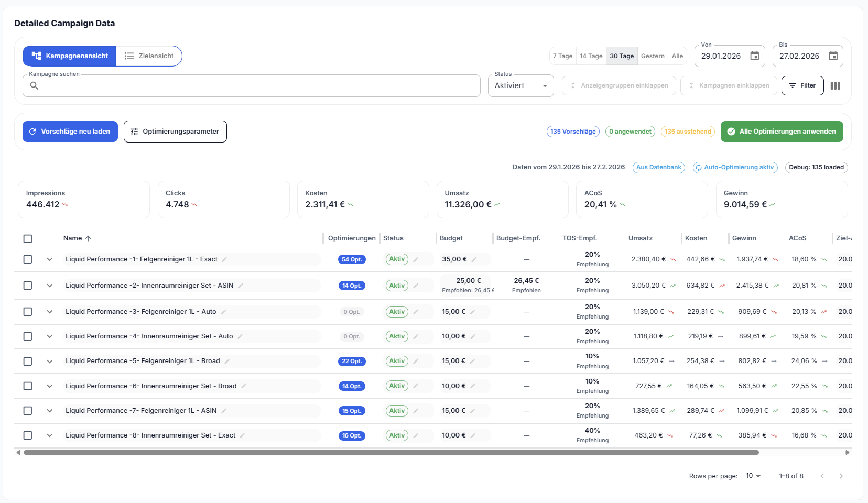Image resolution: width=868 pixels, height=503 pixels.
Task: Tick the select-all checkbox in table header
Action: tap(28, 238)
